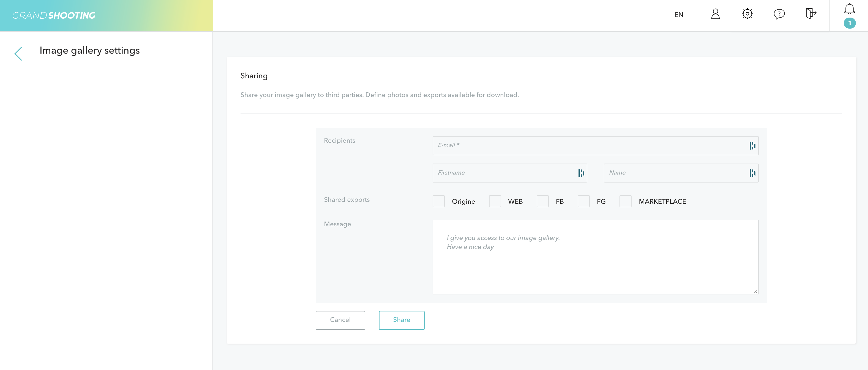Click the autofill icon in Name field
The width and height of the screenshot is (868, 370).
pyautogui.click(x=752, y=173)
